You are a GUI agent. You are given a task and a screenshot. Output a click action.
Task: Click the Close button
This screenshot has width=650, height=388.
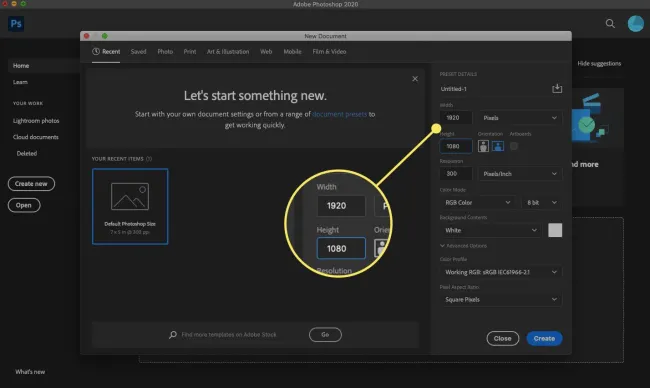coord(502,338)
